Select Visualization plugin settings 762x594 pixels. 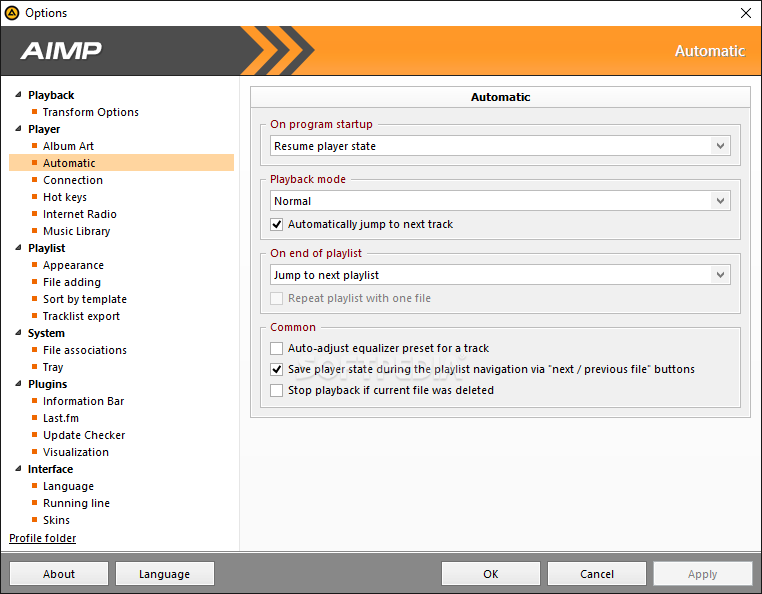pyautogui.click(x=76, y=453)
